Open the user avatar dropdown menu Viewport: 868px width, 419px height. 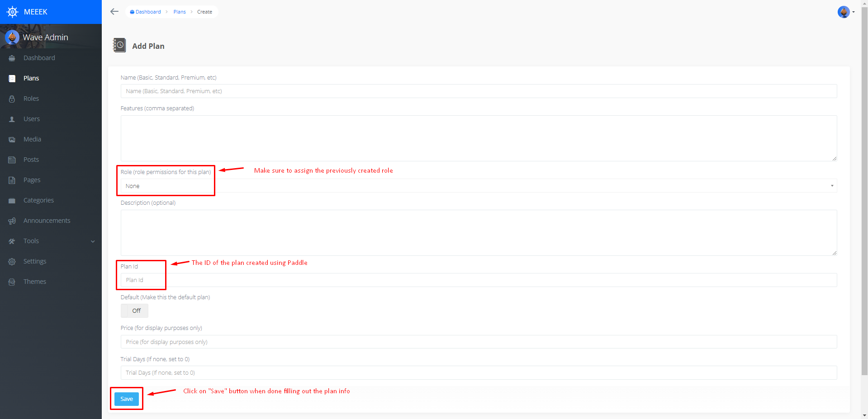844,12
